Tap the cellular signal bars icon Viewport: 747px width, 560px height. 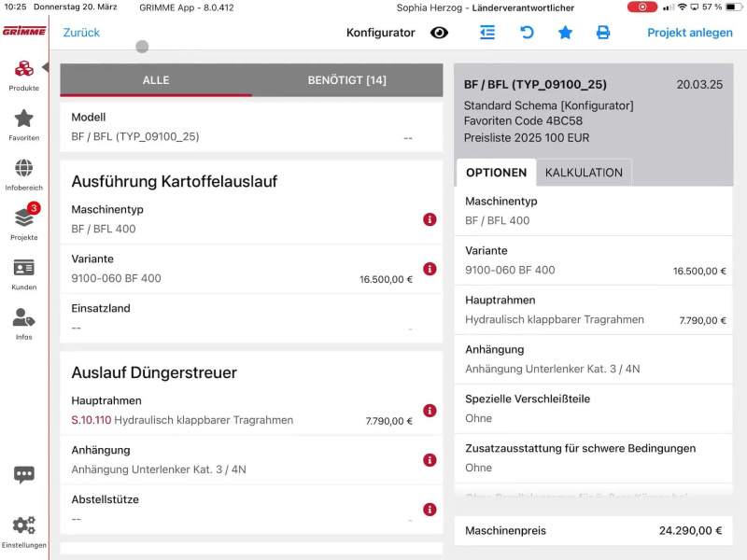[669, 7]
